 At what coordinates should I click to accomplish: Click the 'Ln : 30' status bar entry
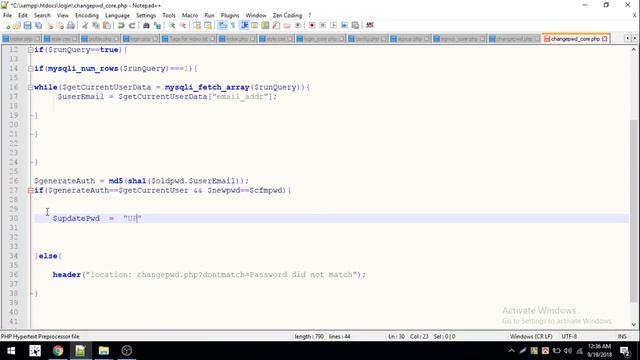[396, 336]
